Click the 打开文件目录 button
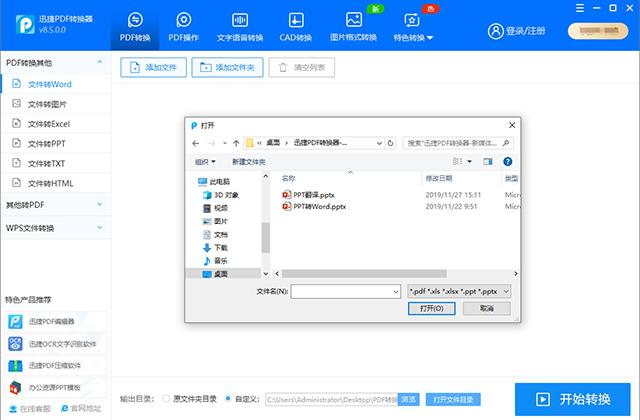The width and height of the screenshot is (640, 420). 453,399
